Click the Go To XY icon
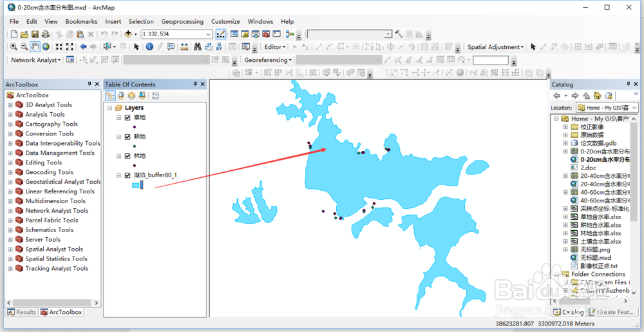 coord(219,47)
